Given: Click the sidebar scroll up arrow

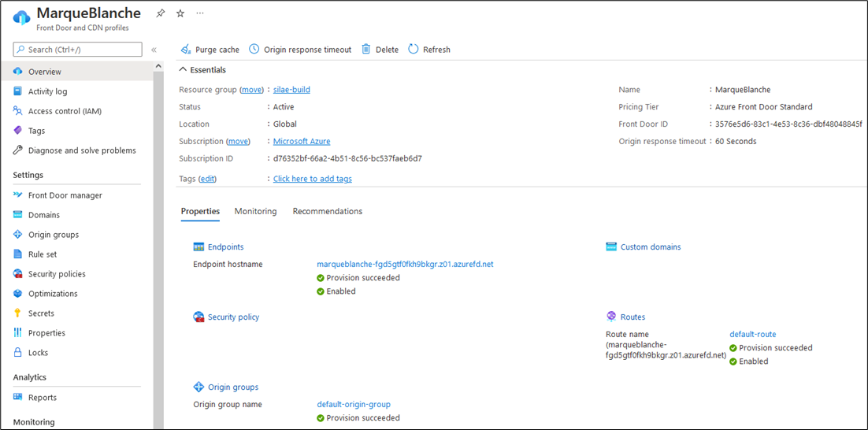Looking at the screenshot, I should pyautogui.click(x=159, y=66).
